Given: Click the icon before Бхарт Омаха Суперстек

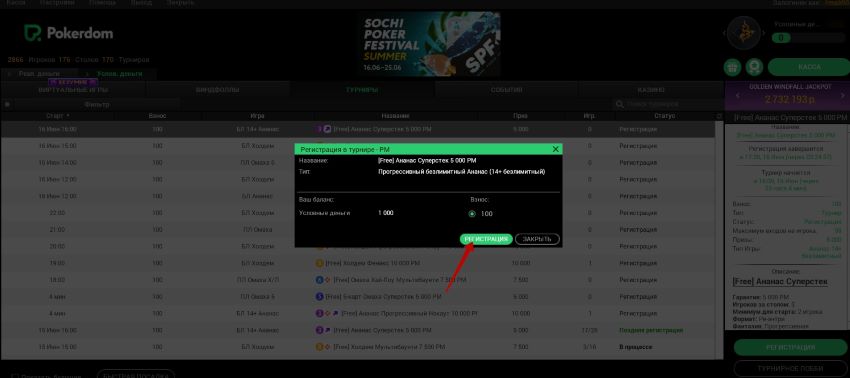Looking at the screenshot, I should click(x=319, y=297).
